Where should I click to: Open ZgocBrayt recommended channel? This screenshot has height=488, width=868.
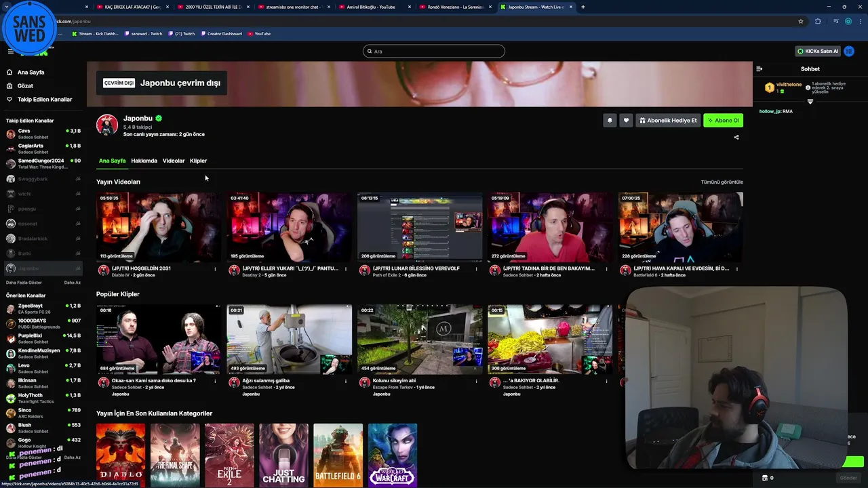pos(43,308)
